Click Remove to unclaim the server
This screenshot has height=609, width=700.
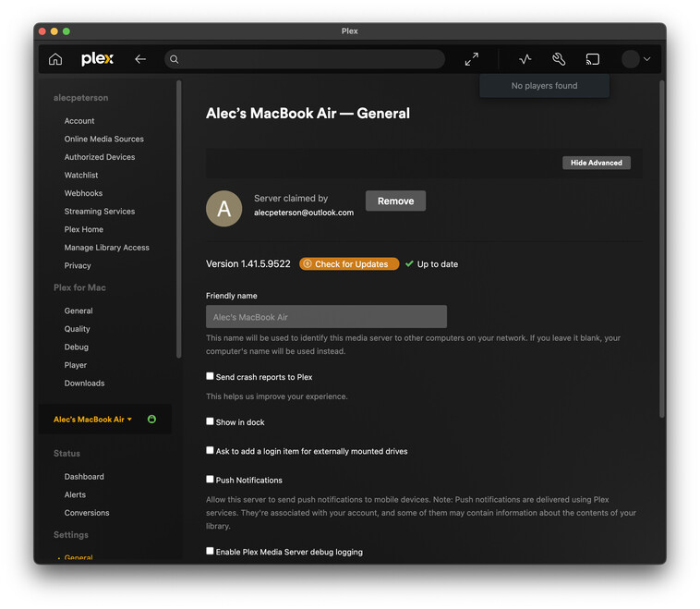395,201
